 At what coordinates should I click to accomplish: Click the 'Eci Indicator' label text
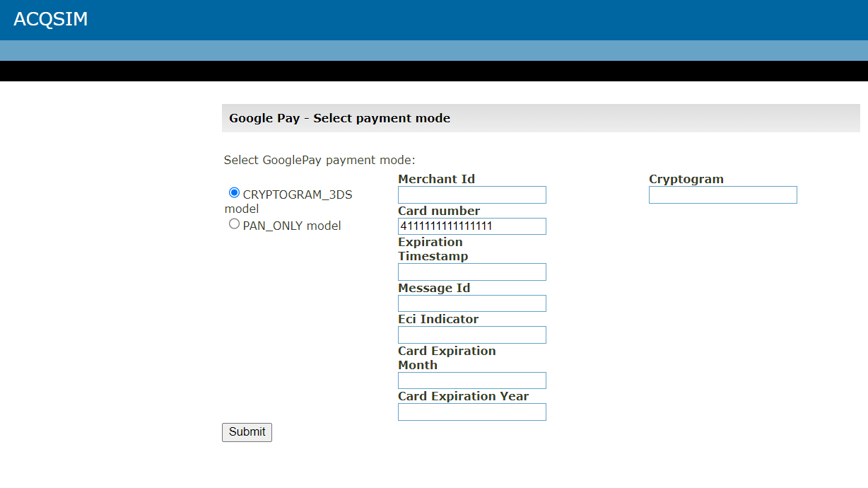438,319
